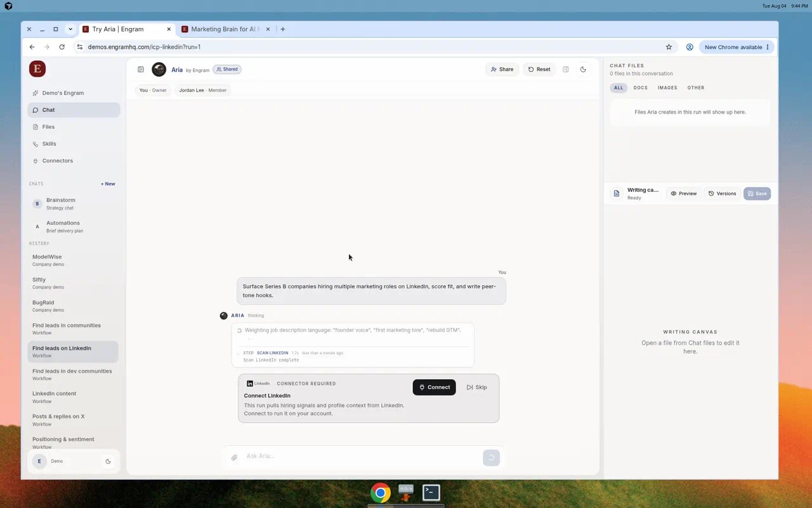Select the DOCS files filter tab

(641, 88)
